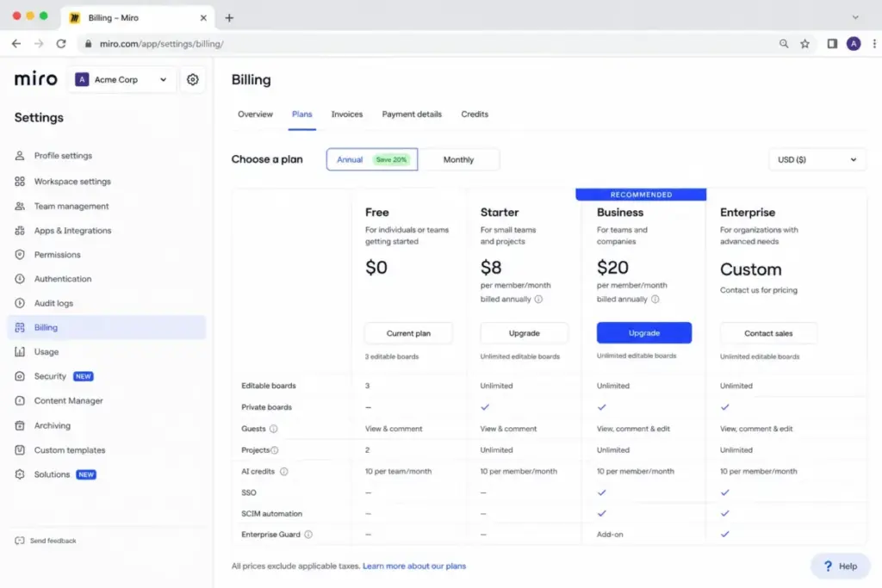Click the Security icon in sidebar
This screenshot has width=882, height=588.
tap(20, 376)
